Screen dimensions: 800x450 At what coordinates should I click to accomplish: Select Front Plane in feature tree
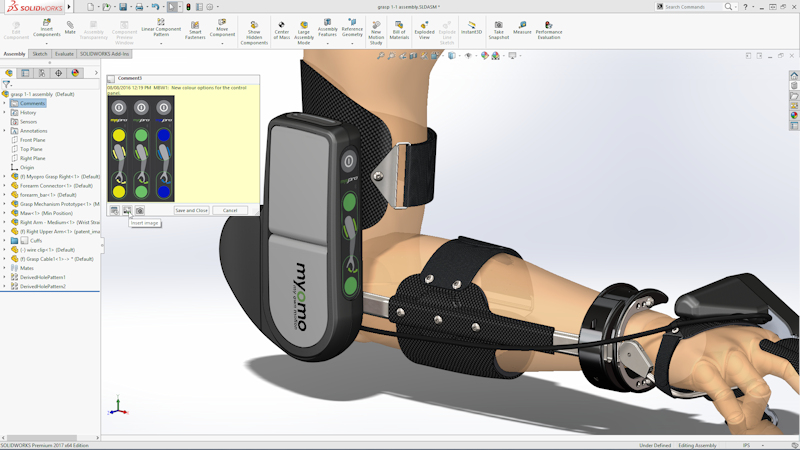[x=33, y=140]
